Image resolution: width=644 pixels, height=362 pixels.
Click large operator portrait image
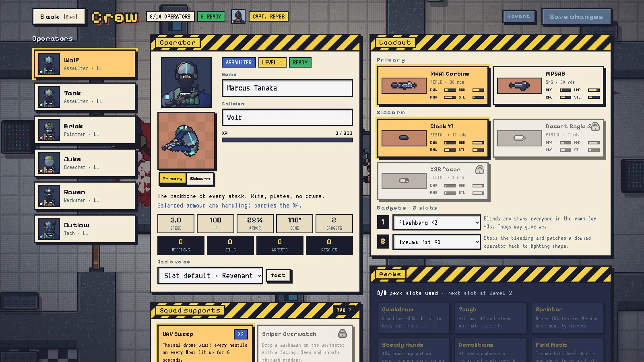(186, 82)
